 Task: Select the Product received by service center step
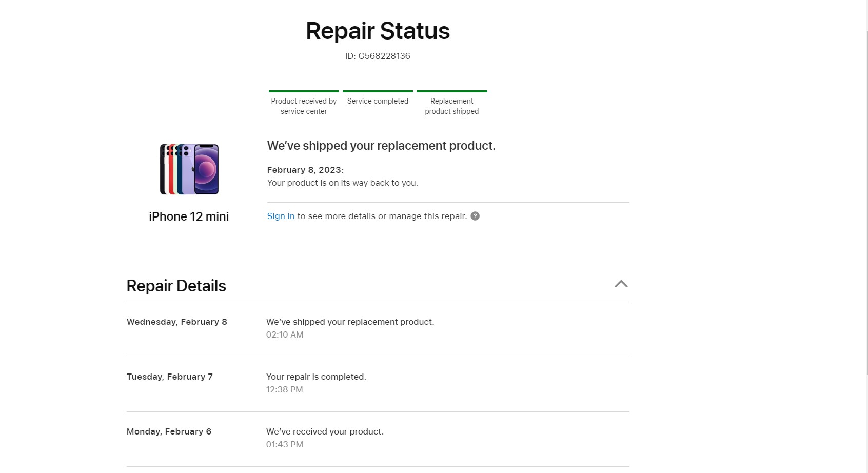tap(304, 106)
